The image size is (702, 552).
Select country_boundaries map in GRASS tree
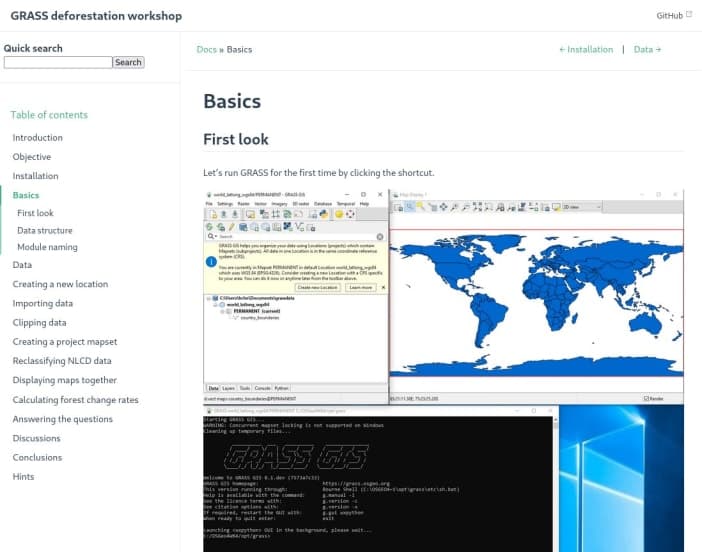point(260,317)
